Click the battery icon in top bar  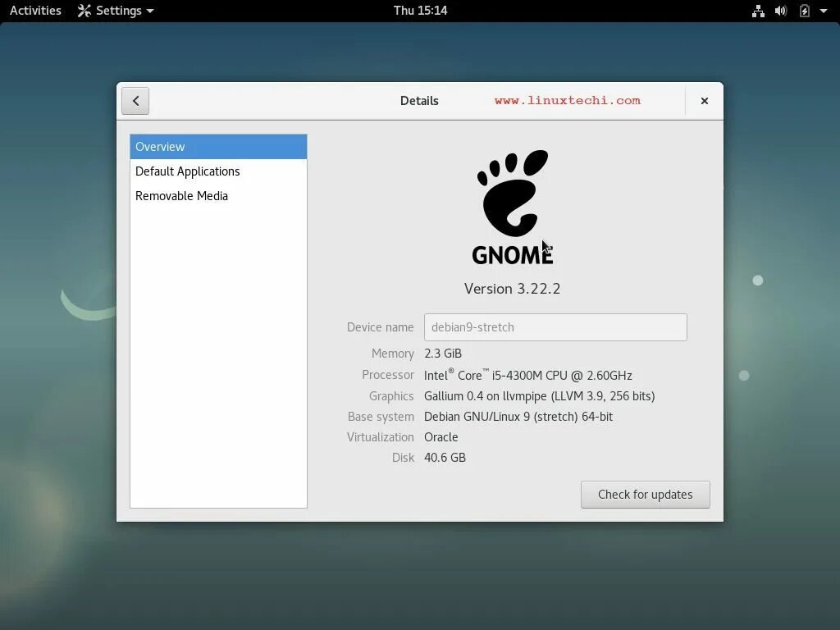click(x=804, y=11)
